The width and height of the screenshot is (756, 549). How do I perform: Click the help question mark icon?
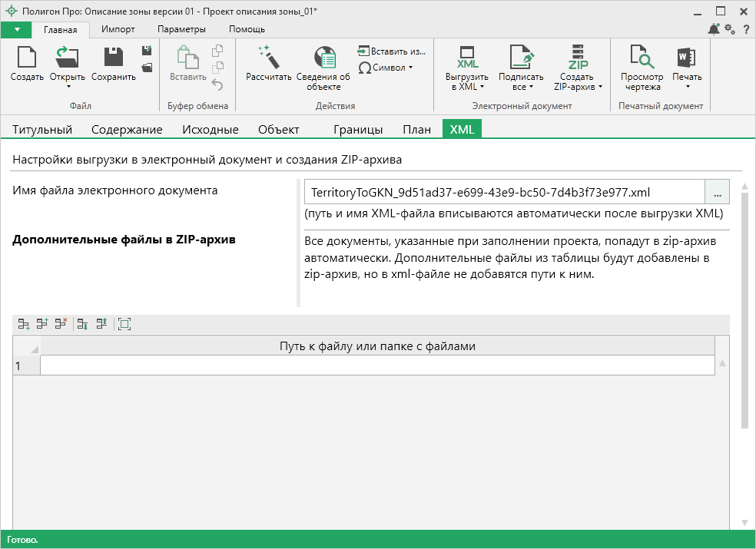point(746,29)
